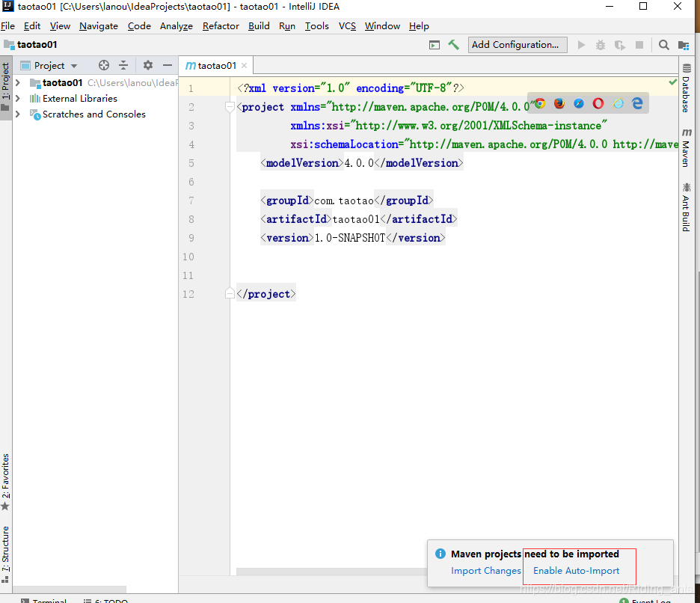Click the Debug bug icon
Image resolution: width=700 pixels, height=603 pixels.
click(601, 45)
